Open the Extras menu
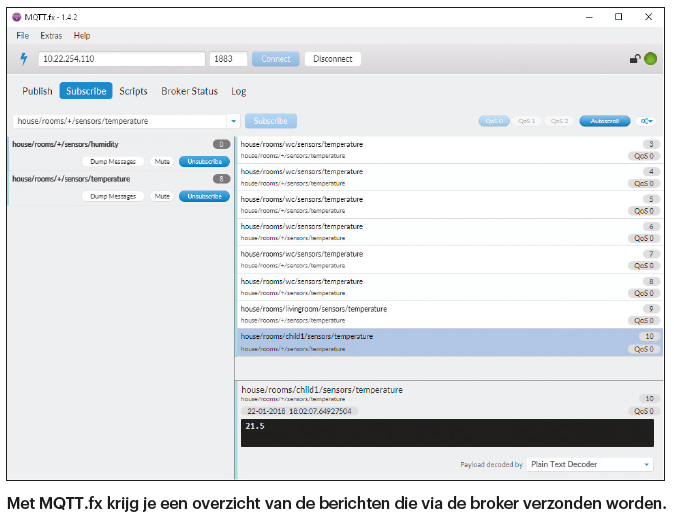This screenshot has width=674, height=518. pyautogui.click(x=51, y=36)
